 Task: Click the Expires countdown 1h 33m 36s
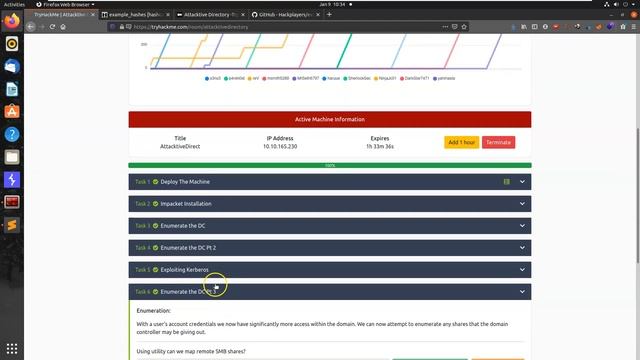point(380,147)
